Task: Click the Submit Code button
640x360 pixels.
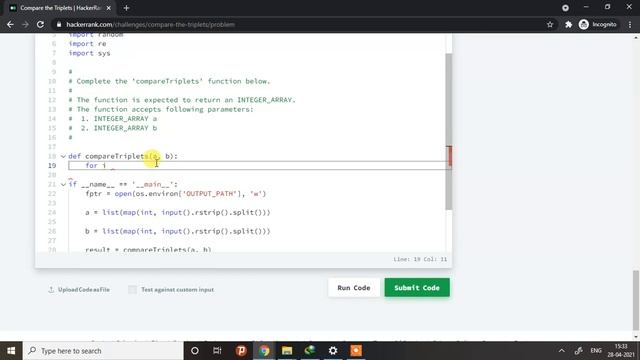Action: click(x=417, y=288)
